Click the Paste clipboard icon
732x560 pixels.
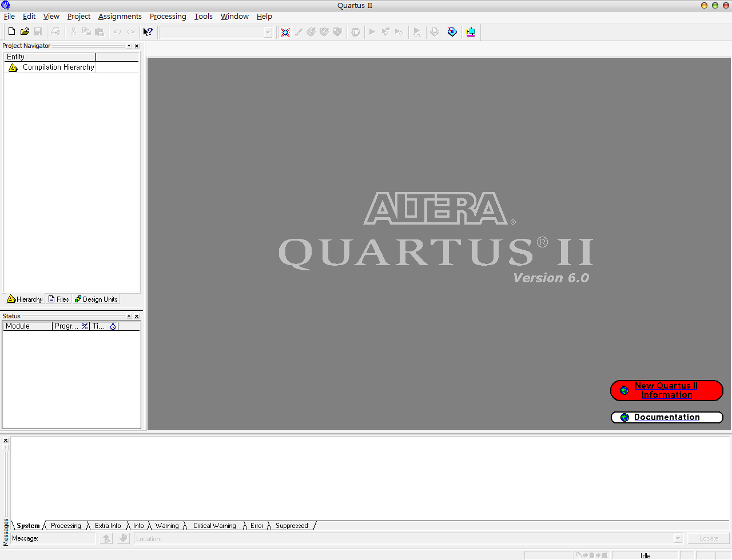coord(100,32)
